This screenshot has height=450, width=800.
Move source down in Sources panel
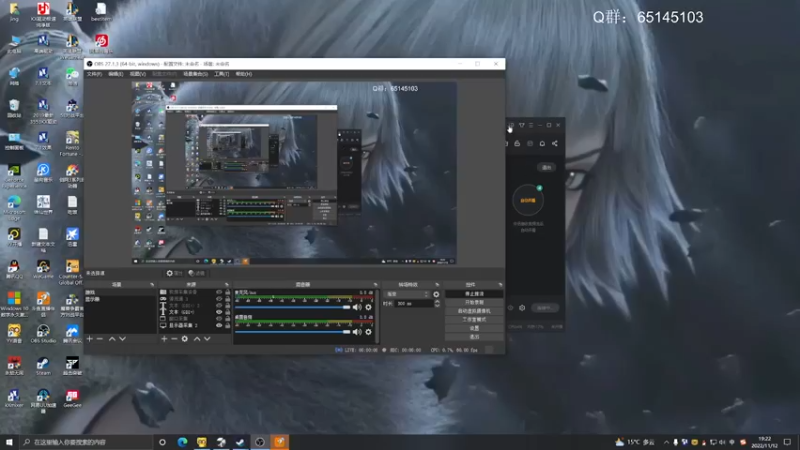[x=207, y=339]
